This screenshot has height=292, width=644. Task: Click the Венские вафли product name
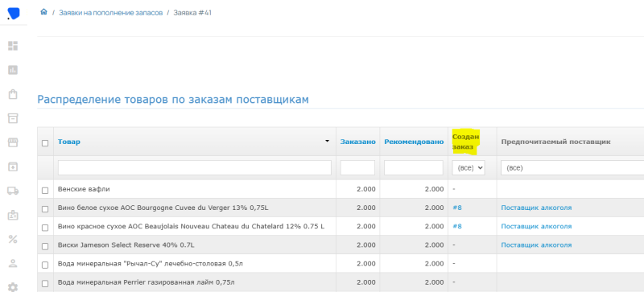(x=84, y=189)
